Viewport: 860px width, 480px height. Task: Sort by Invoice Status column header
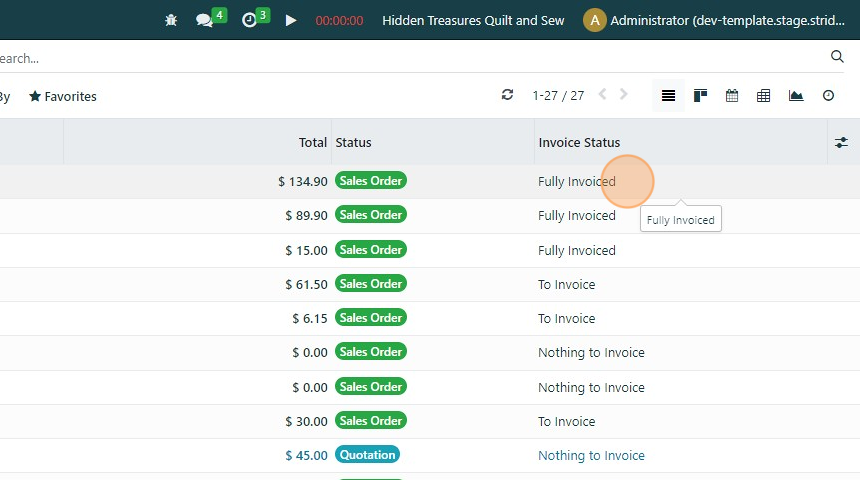coord(579,143)
